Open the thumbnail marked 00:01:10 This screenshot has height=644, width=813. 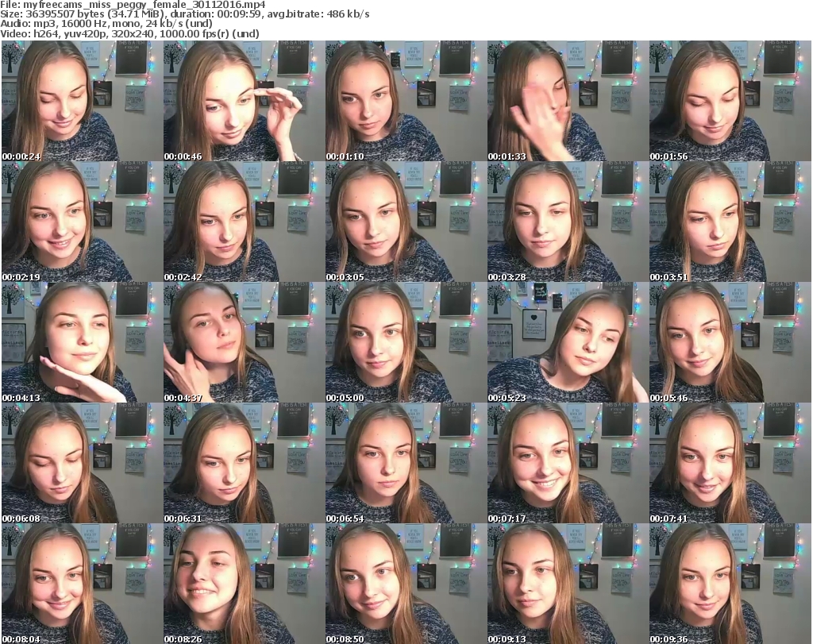point(406,101)
